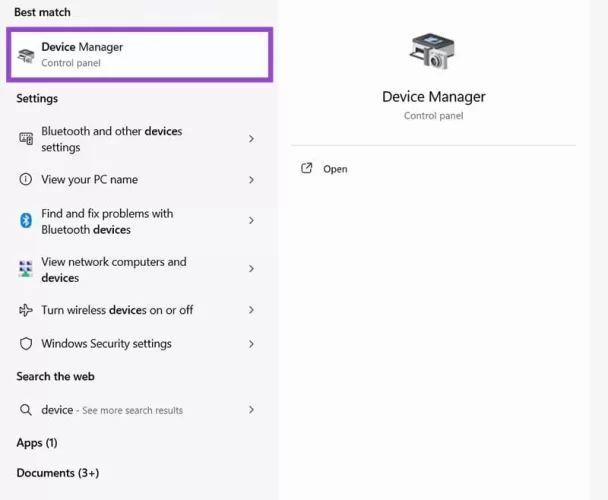The height and width of the screenshot is (500, 608).
Task: Click the Windows Security shield icon
Action: (x=26, y=344)
